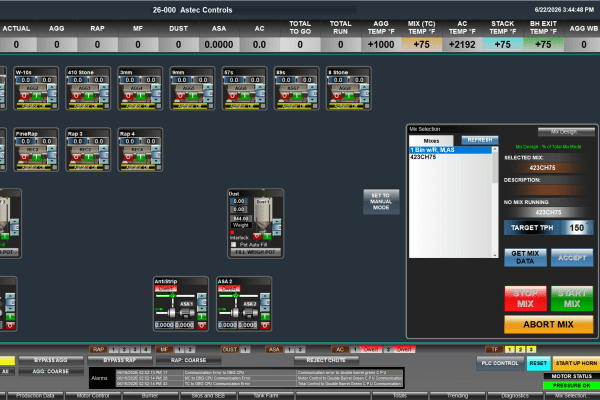600x400 pixels.
Task: Stop the Rap 3 feeder
Action: tap(77, 157)
